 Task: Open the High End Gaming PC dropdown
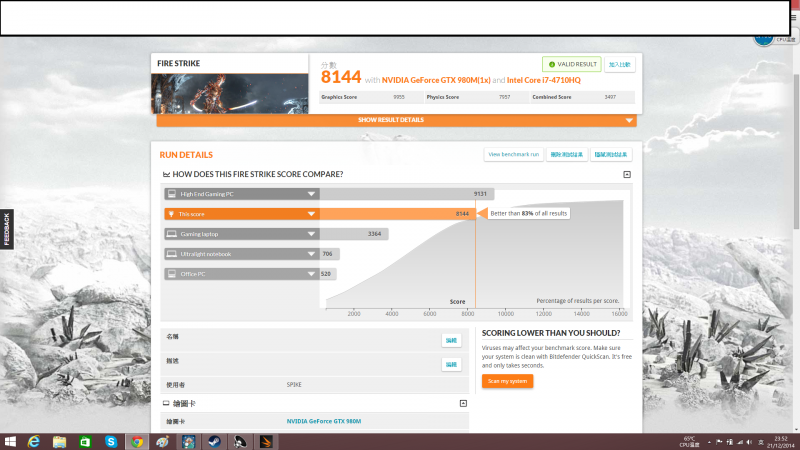coord(311,194)
